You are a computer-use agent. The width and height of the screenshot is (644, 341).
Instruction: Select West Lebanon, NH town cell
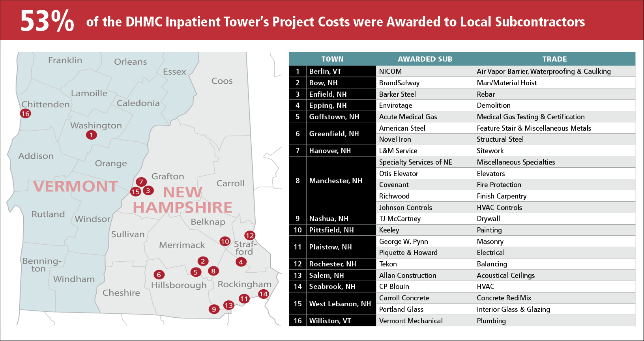(340, 304)
